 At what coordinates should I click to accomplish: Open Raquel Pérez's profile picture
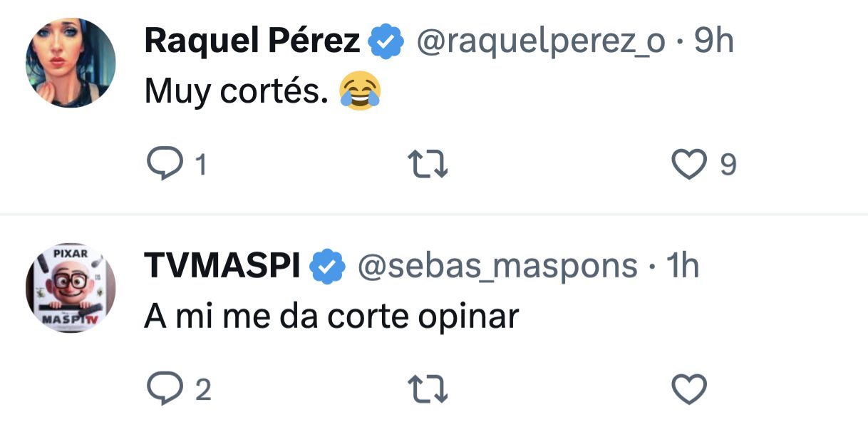71,63
